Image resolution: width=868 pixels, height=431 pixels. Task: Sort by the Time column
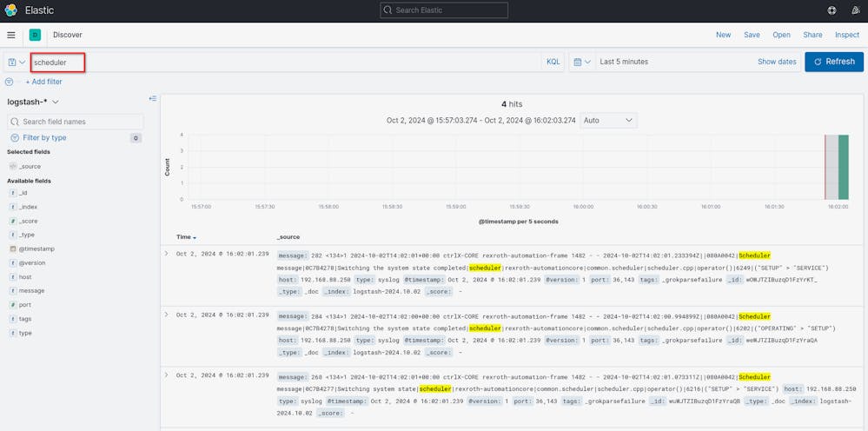coord(186,236)
